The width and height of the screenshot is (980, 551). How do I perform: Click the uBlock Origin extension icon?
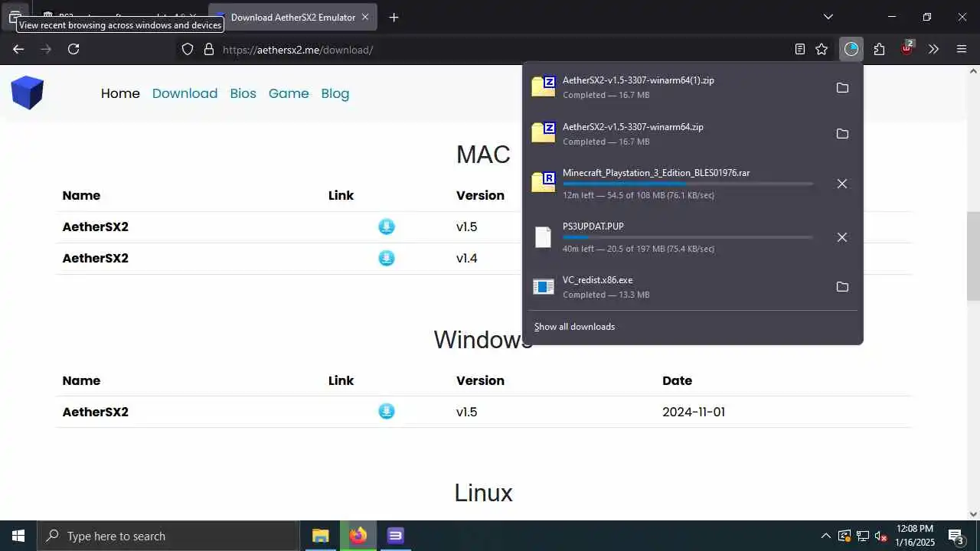click(x=907, y=48)
